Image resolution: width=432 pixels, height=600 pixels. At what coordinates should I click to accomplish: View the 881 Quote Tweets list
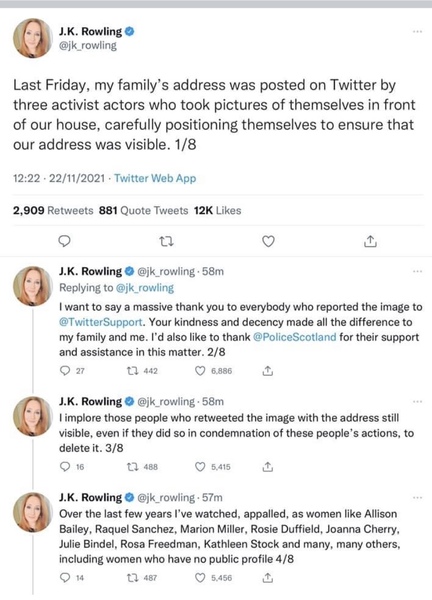tap(143, 210)
